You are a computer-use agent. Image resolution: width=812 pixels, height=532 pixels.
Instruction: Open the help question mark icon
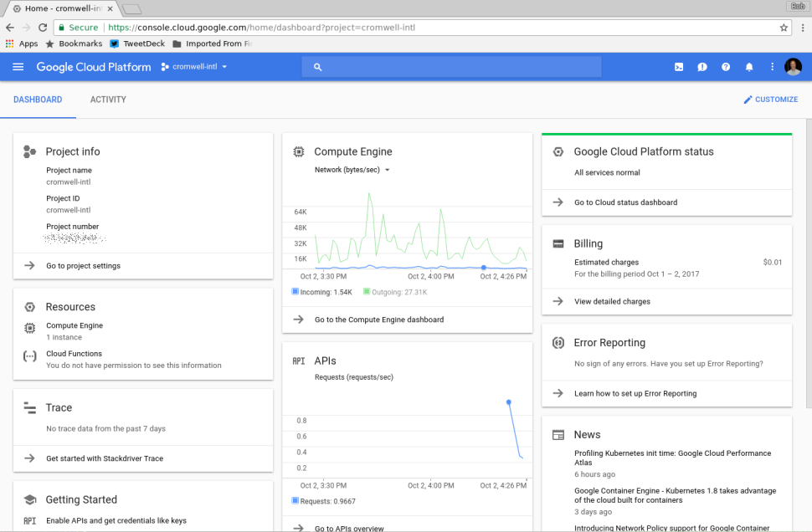point(726,67)
